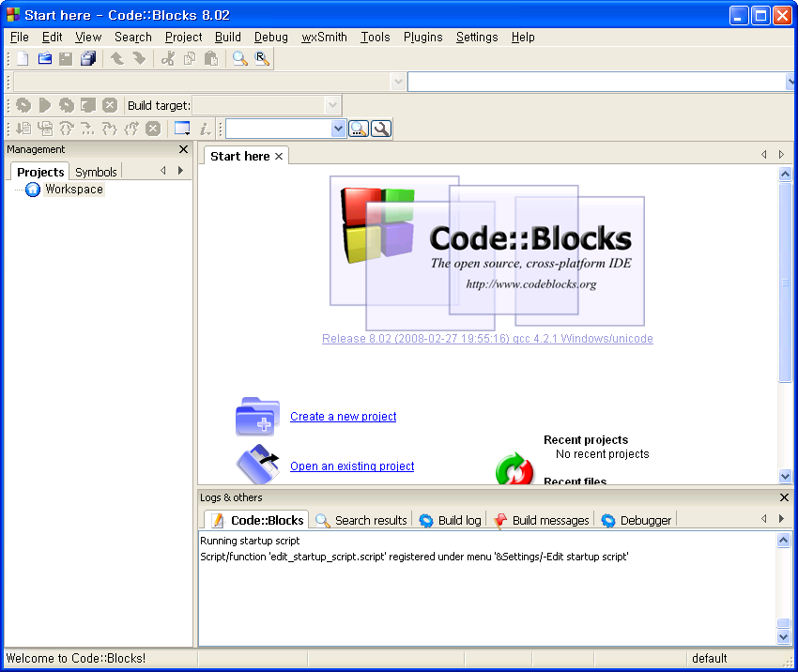Click the Redo toolbar icon

point(138,58)
